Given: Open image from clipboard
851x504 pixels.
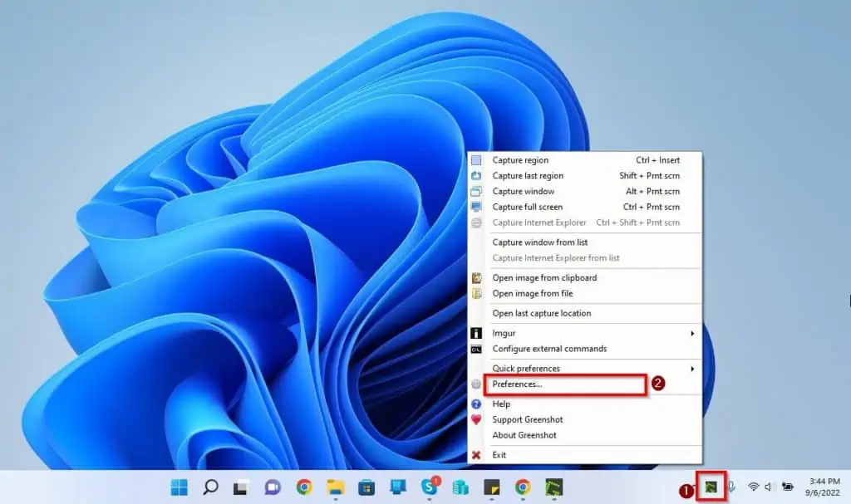Looking at the screenshot, I should tap(544, 278).
